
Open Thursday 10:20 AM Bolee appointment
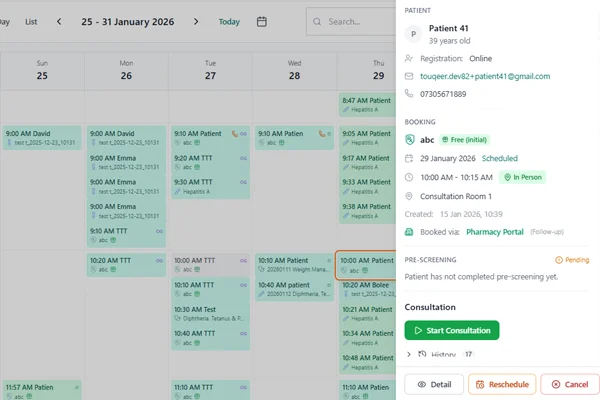367,289
